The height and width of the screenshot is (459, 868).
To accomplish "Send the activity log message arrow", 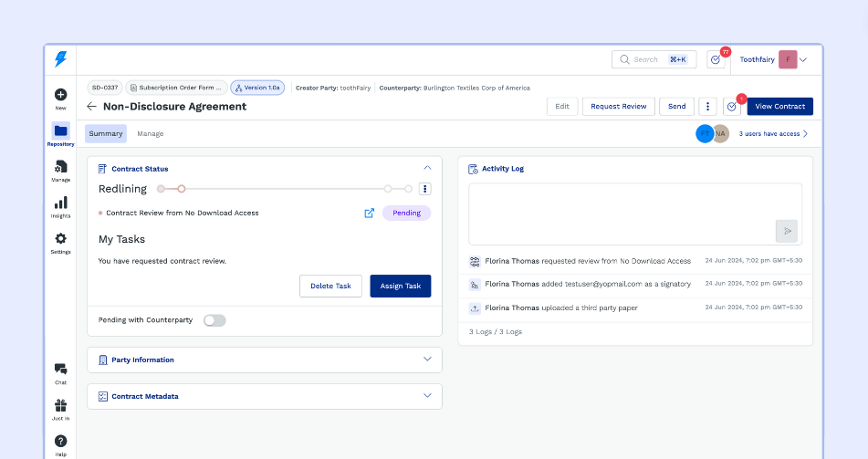I will (x=787, y=231).
